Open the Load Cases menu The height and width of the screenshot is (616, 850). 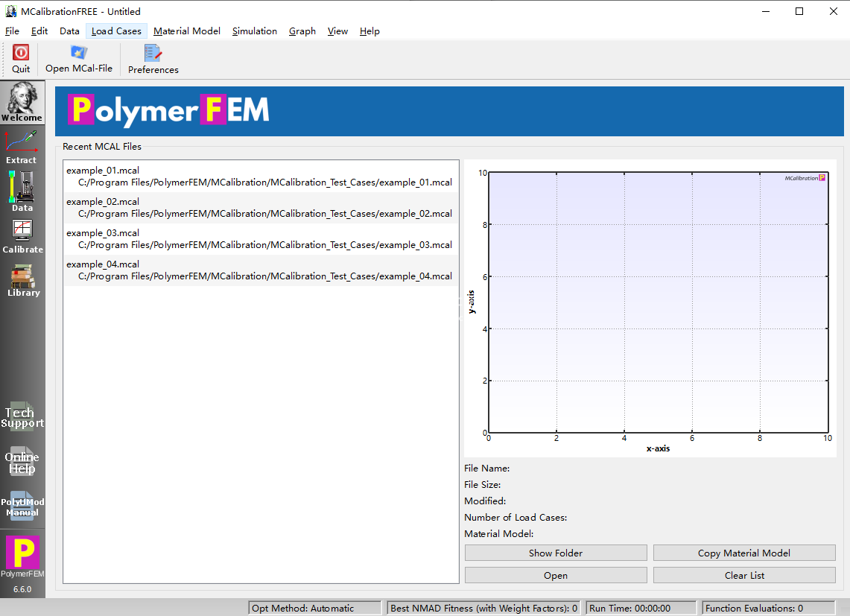coord(116,31)
